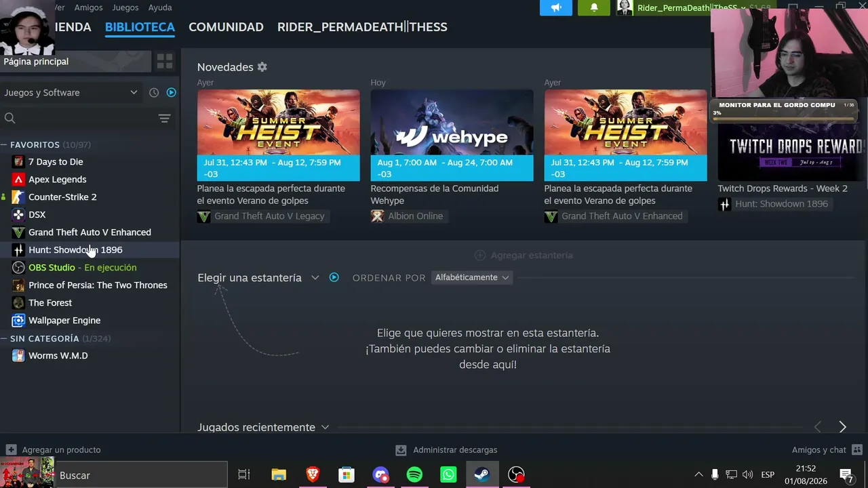This screenshot has height=488, width=868.
Task: Show hidden system tray icons
Action: pyautogui.click(x=698, y=474)
